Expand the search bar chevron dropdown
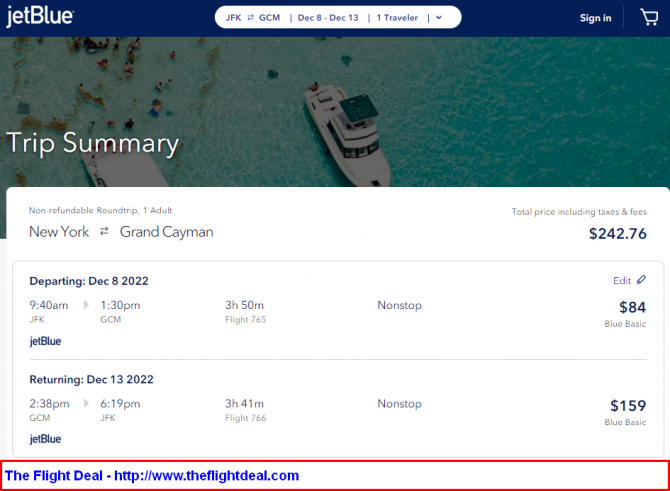Viewport: 670px width, 491px height. point(438,17)
